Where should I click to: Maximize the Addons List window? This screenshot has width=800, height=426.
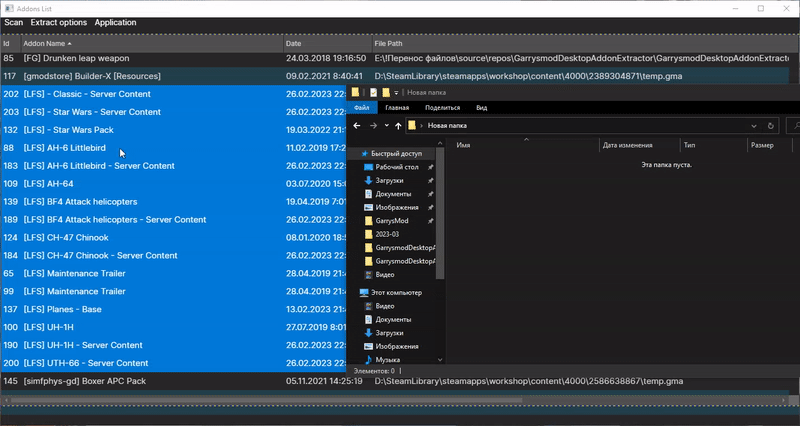pyautogui.click(x=761, y=9)
